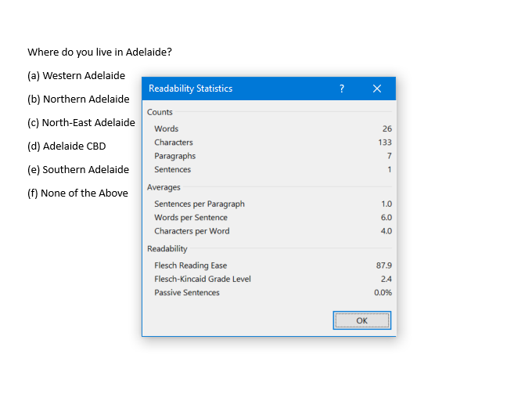Click the "(a) Western Adelaide" line
The image size is (532, 412).
[x=77, y=75]
